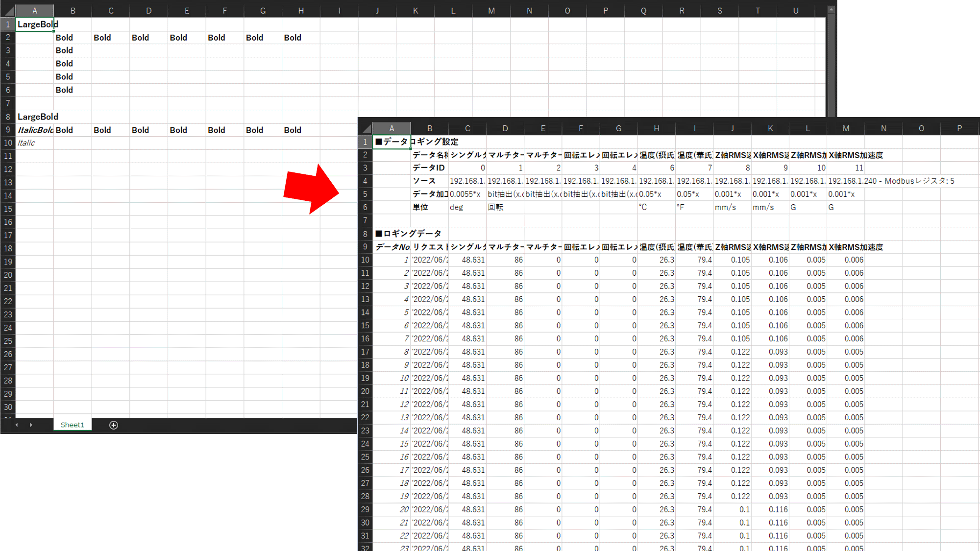Click data ID value 11 cell

click(x=846, y=168)
